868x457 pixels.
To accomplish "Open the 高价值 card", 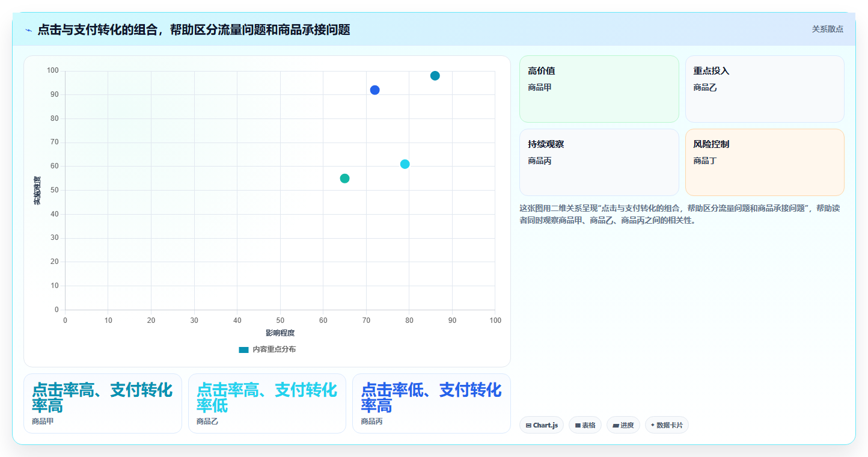I will [599, 89].
